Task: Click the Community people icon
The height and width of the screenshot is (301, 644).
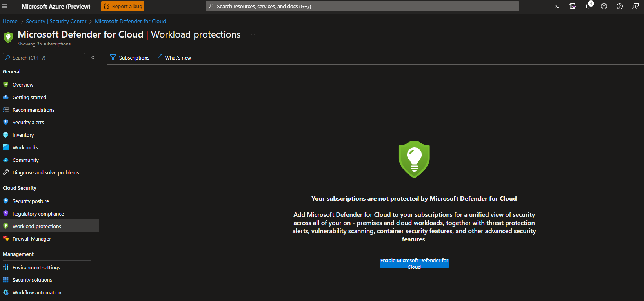Action: [5, 160]
